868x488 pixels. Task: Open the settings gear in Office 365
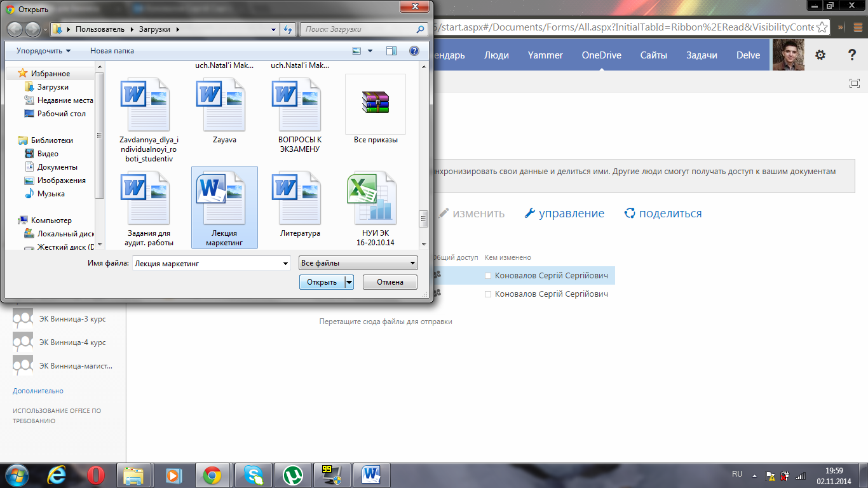(820, 55)
